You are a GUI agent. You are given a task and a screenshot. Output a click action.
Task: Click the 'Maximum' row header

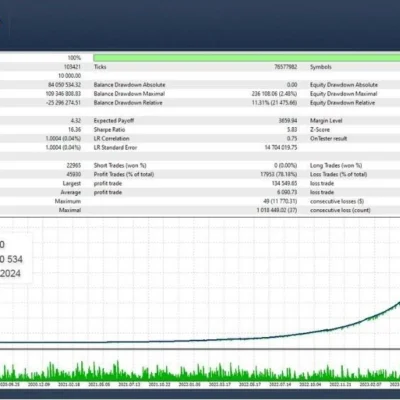68,202
